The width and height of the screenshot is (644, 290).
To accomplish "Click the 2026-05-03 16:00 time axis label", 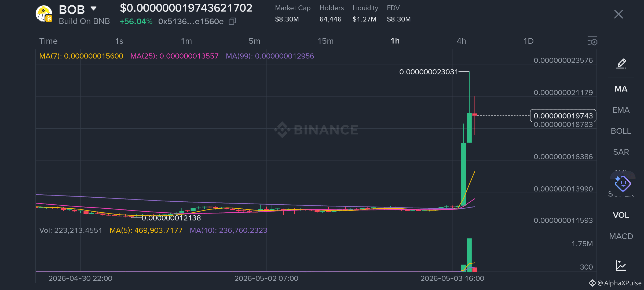I will 452,278.
